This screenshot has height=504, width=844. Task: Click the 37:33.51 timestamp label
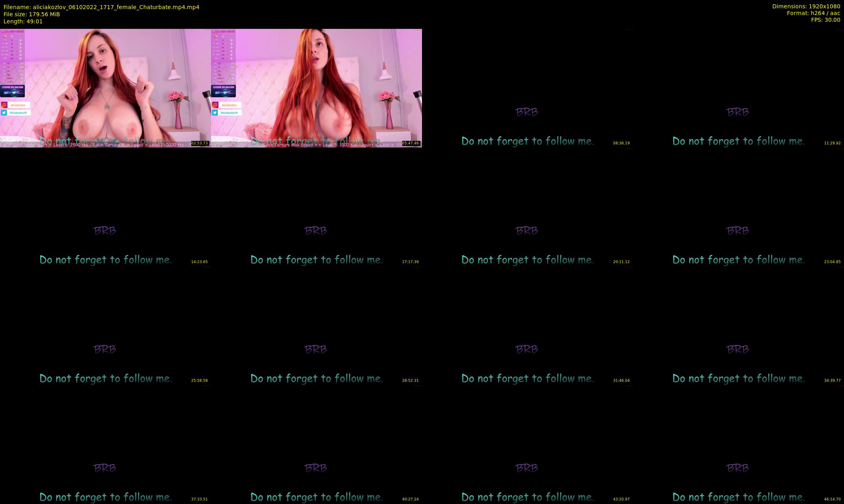click(200, 499)
